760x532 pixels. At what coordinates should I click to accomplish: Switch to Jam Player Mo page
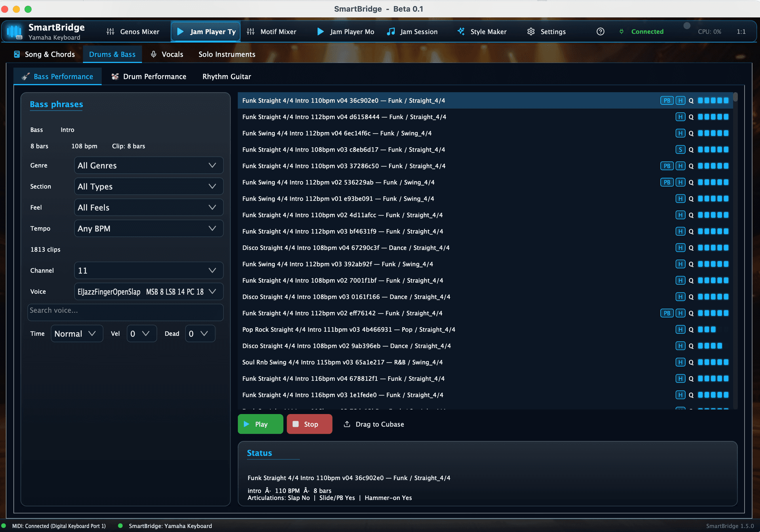pyautogui.click(x=346, y=32)
